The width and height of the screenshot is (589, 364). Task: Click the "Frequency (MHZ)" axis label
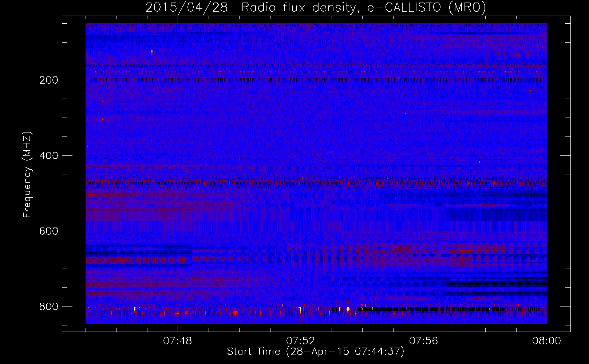click(27, 175)
